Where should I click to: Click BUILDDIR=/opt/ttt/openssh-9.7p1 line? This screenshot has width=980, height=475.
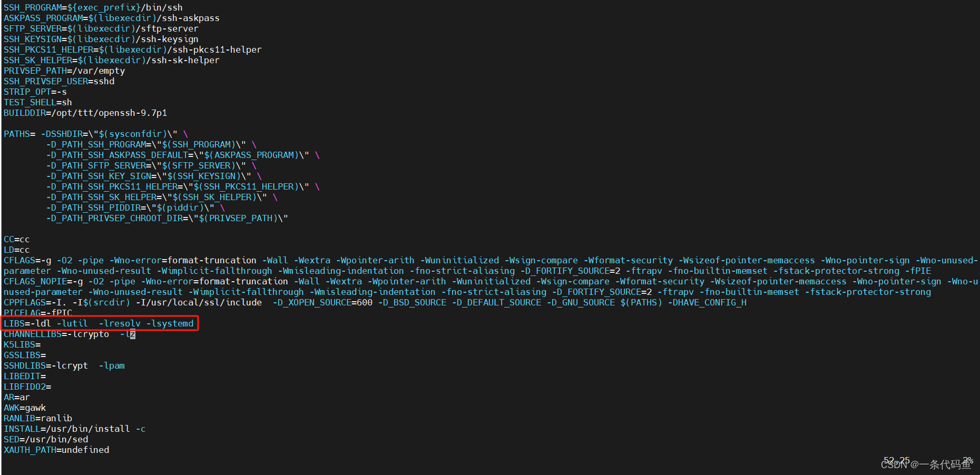tap(85, 113)
